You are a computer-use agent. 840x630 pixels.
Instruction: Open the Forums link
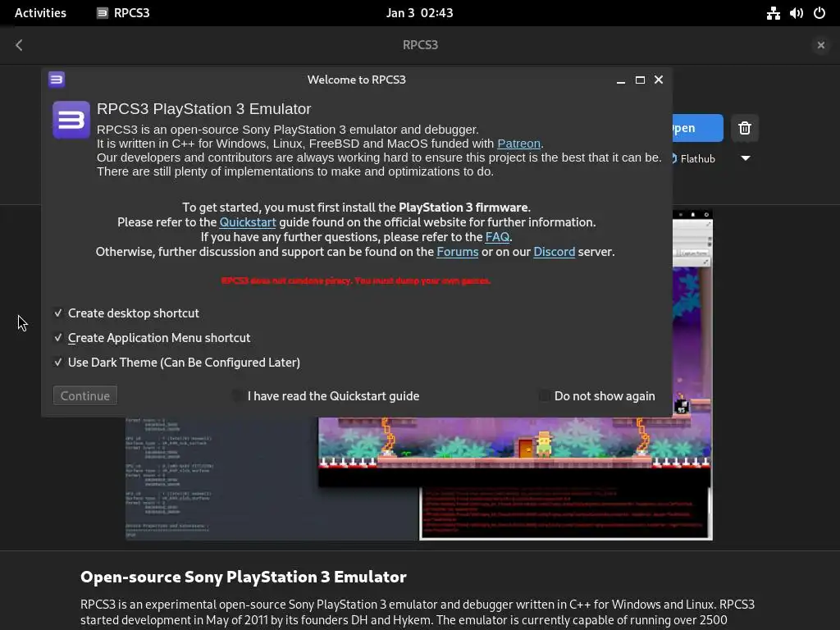point(458,252)
